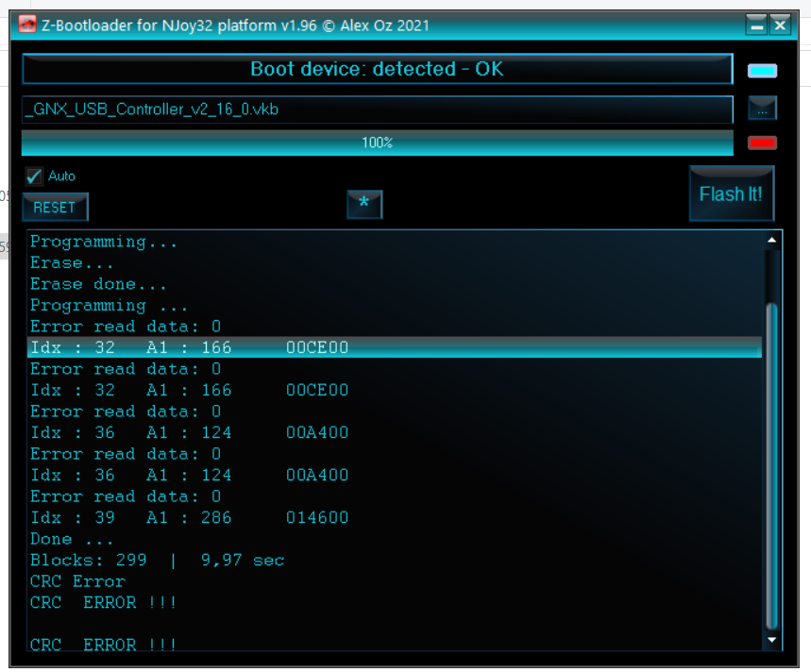Toggle the Auto checkbox
The image size is (811, 672).
click(x=34, y=176)
